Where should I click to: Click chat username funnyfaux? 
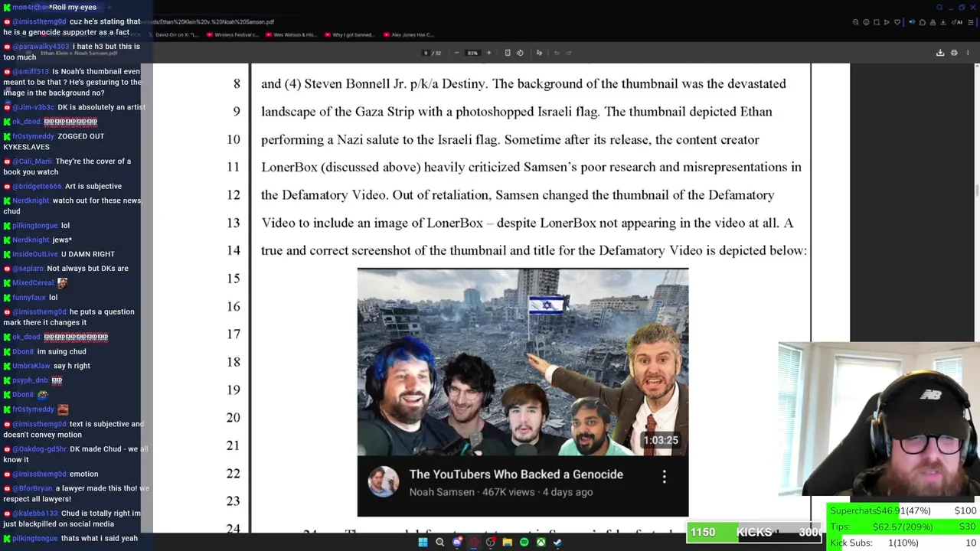point(29,298)
